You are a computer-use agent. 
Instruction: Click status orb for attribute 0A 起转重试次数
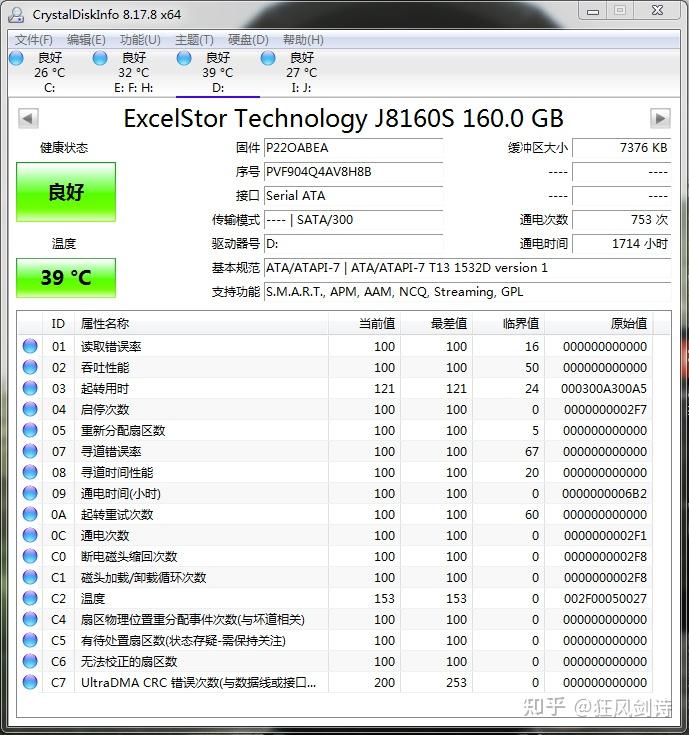click(x=30, y=514)
